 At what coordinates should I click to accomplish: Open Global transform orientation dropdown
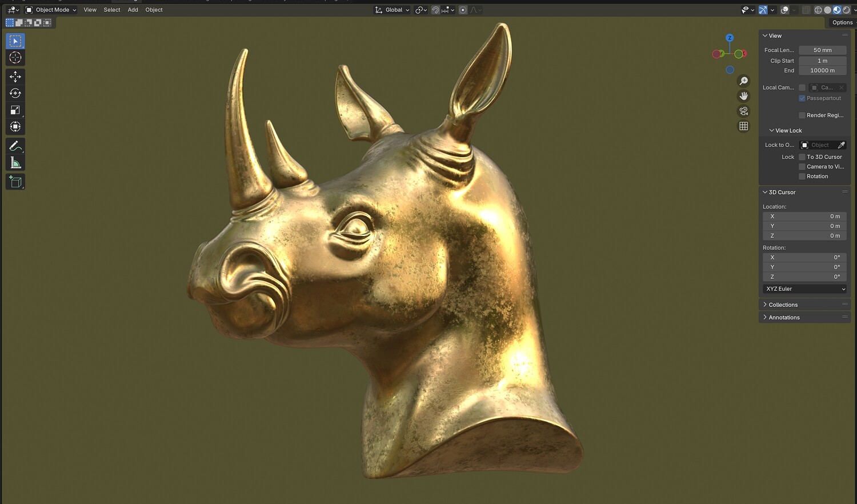[393, 10]
